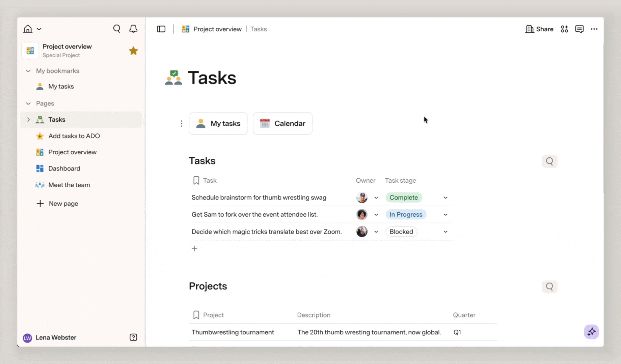Click the My tasks button card
621x364 pixels.
(218, 124)
